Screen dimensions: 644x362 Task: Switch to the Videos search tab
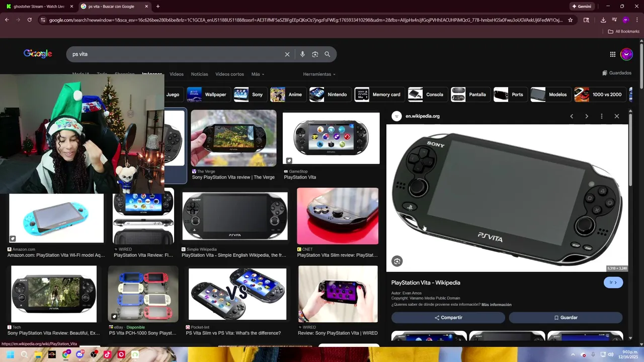point(177,74)
